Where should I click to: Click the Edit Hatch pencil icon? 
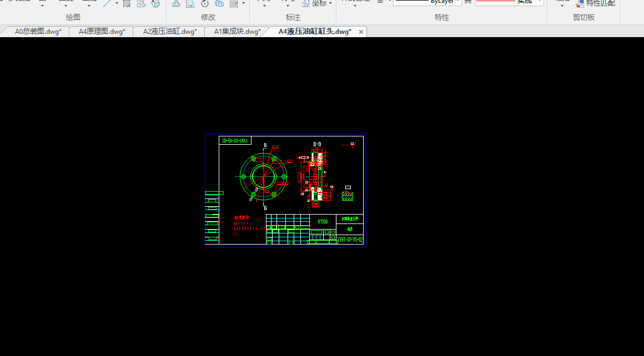[x=234, y=3]
